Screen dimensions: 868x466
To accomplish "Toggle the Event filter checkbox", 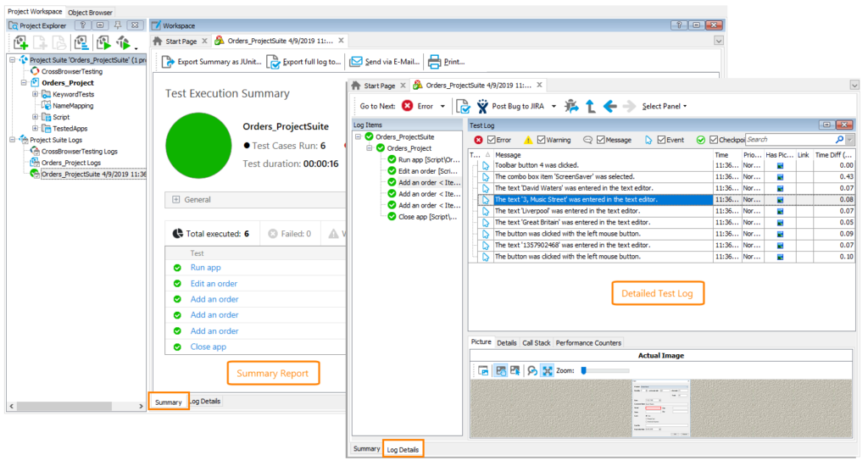I will (661, 140).
